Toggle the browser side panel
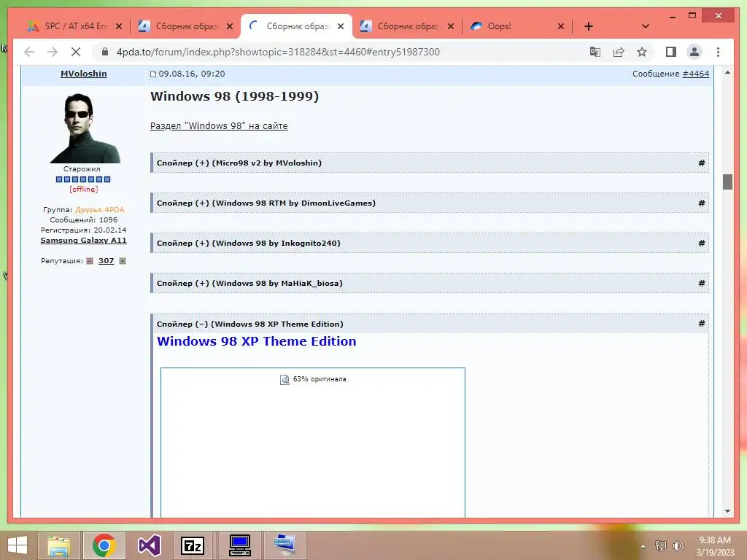Viewport: 747px width, 560px height. pyautogui.click(x=671, y=52)
